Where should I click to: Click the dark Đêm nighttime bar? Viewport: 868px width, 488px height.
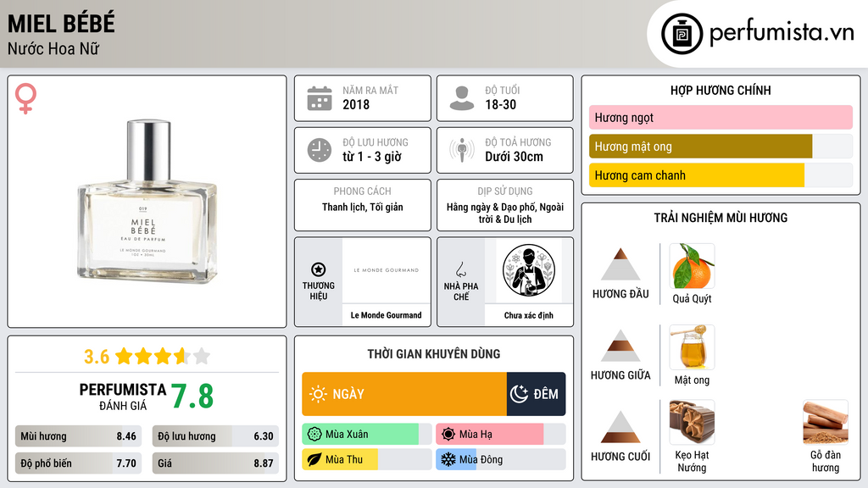[x=536, y=394]
